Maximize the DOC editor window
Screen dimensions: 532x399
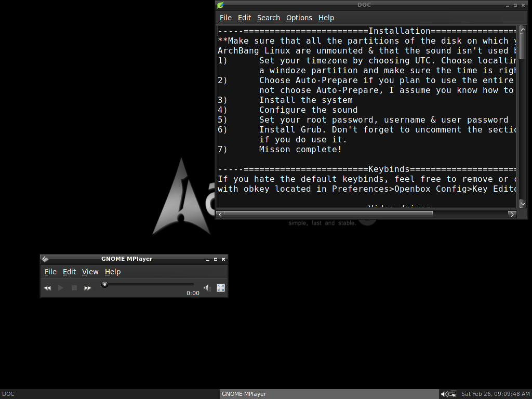coord(515,5)
